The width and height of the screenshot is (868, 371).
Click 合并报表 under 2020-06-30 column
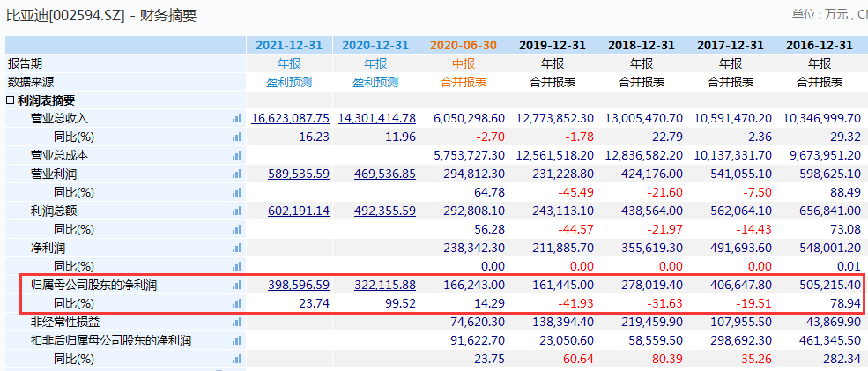click(x=464, y=83)
